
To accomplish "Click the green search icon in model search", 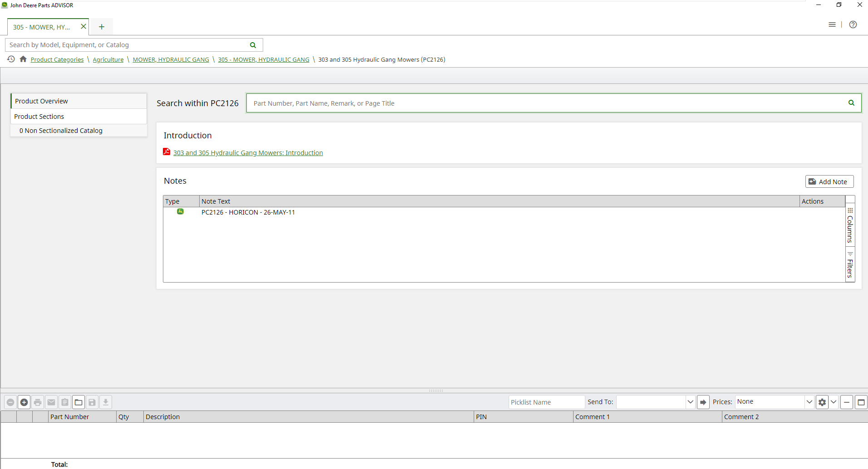I will tap(253, 45).
